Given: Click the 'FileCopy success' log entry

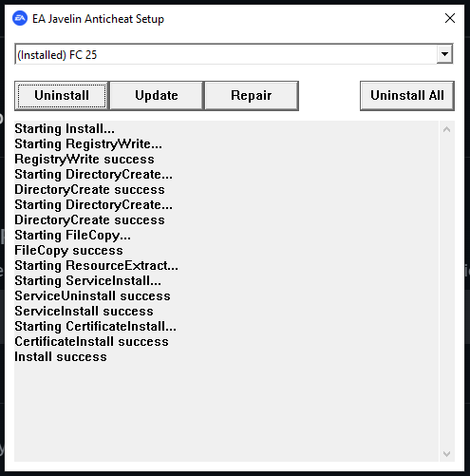Looking at the screenshot, I should tap(68, 251).
